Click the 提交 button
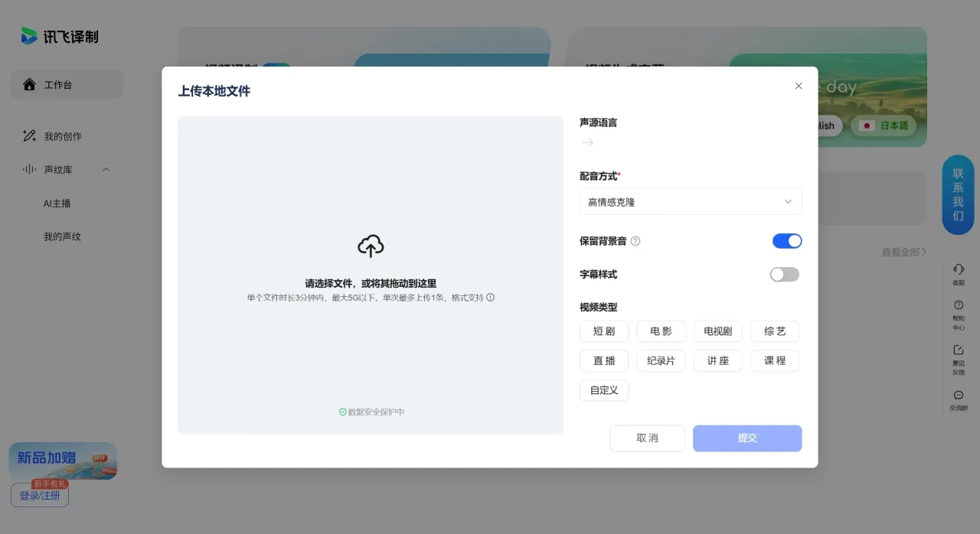The height and width of the screenshot is (534, 980). (x=747, y=438)
